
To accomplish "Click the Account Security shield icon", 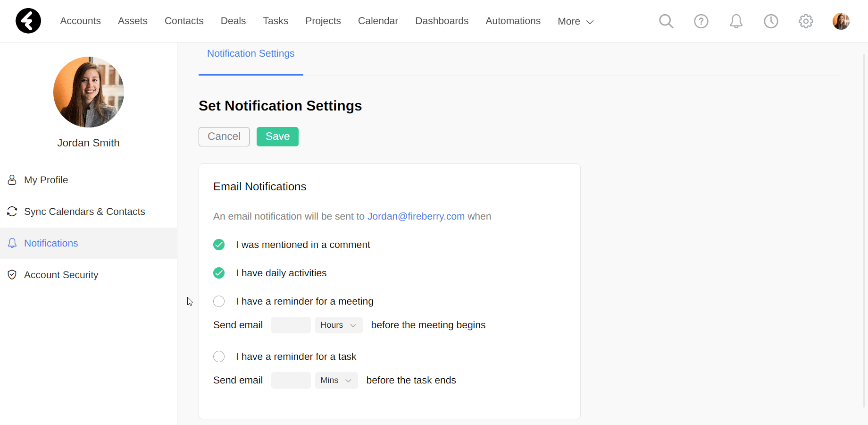I will coord(12,275).
